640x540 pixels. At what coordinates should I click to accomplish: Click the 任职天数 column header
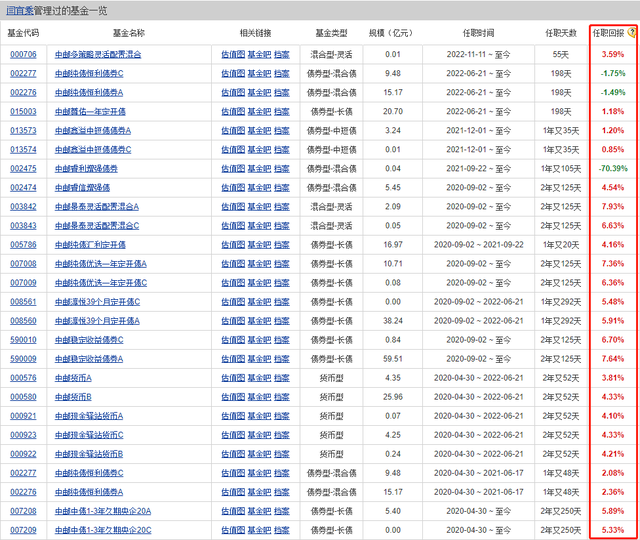pos(561,33)
